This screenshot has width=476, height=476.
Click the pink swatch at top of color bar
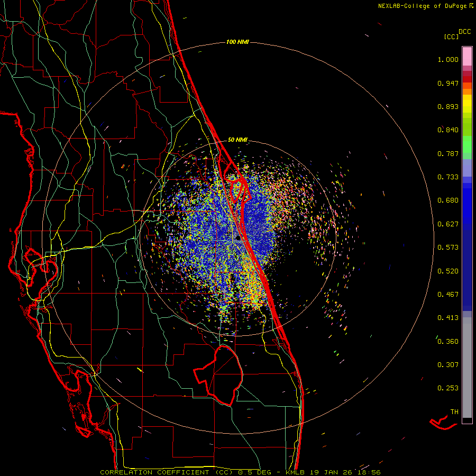click(x=467, y=57)
